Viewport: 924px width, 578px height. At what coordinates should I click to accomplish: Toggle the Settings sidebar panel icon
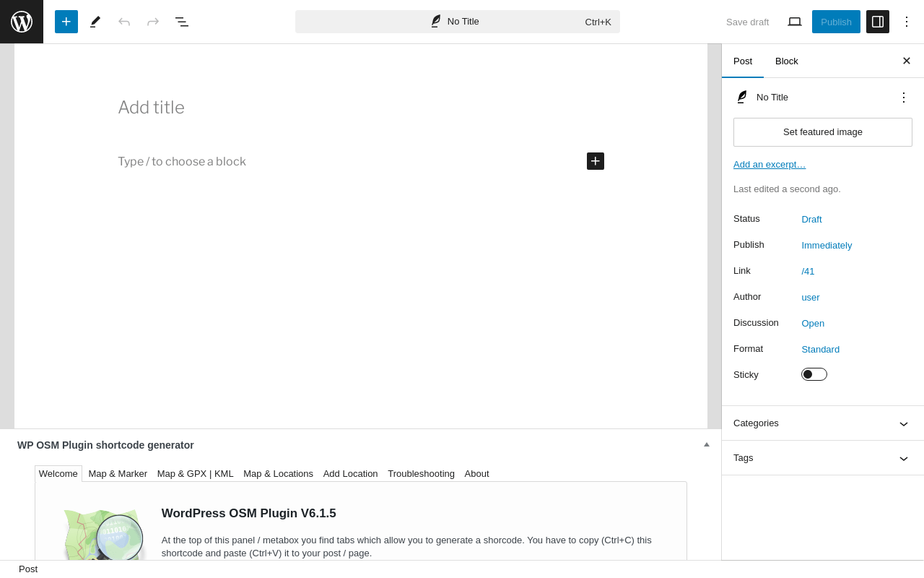[878, 22]
